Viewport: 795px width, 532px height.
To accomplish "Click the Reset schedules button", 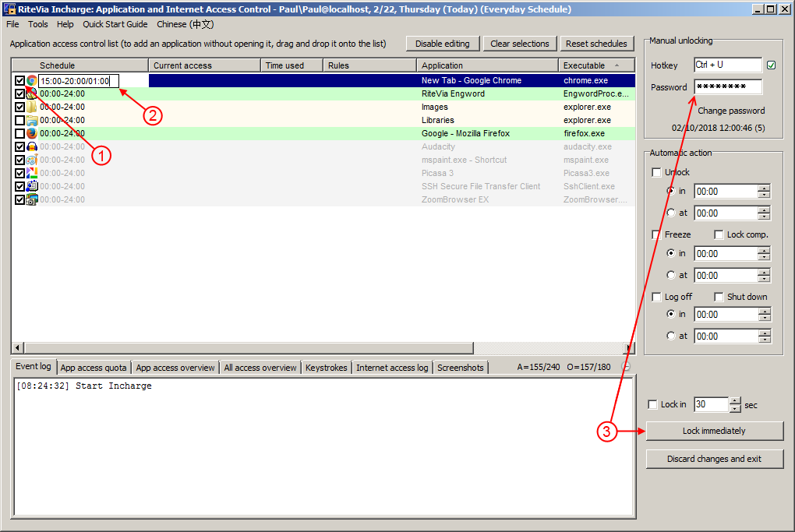I will click(x=596, y=44).
